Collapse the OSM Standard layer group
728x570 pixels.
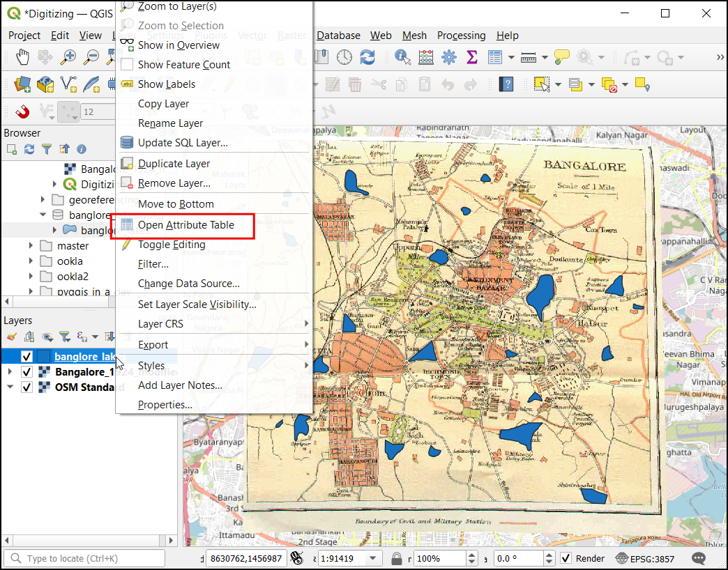tap(10, 387)
